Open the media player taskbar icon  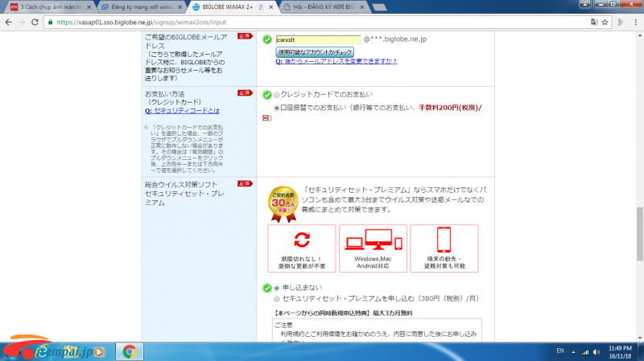click(x=99, y=352)
